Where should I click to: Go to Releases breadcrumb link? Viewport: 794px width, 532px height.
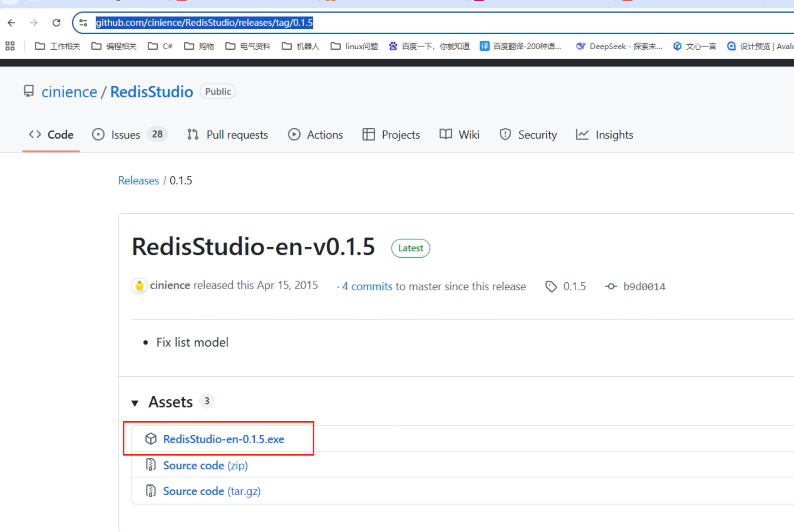tap(139, 180)
